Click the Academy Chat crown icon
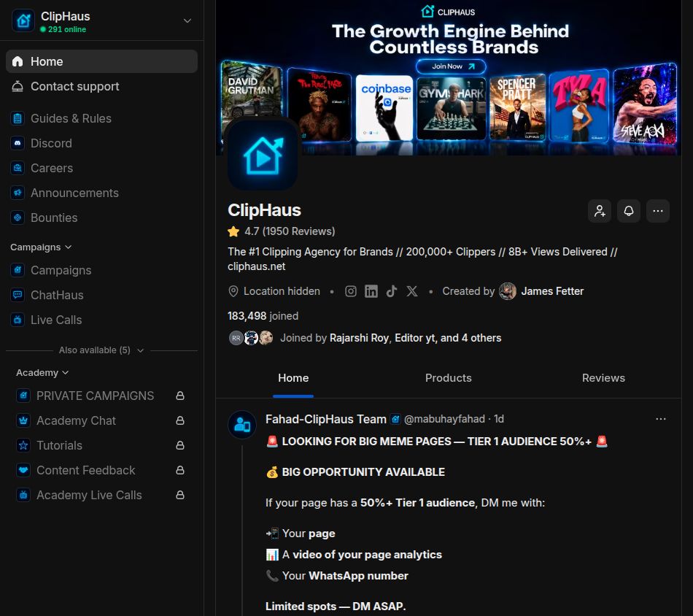Viewport: 693px width, 616px height. 23,420
